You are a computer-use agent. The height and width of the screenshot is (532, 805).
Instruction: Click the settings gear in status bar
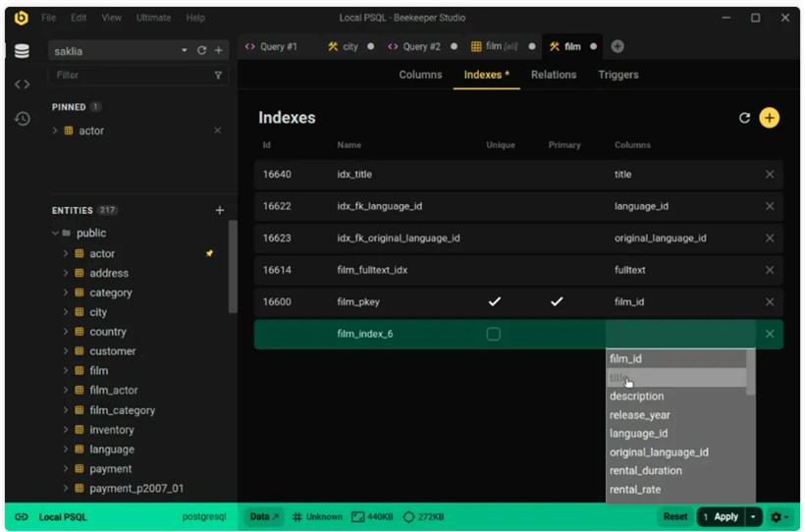click(x=778, y=516)
